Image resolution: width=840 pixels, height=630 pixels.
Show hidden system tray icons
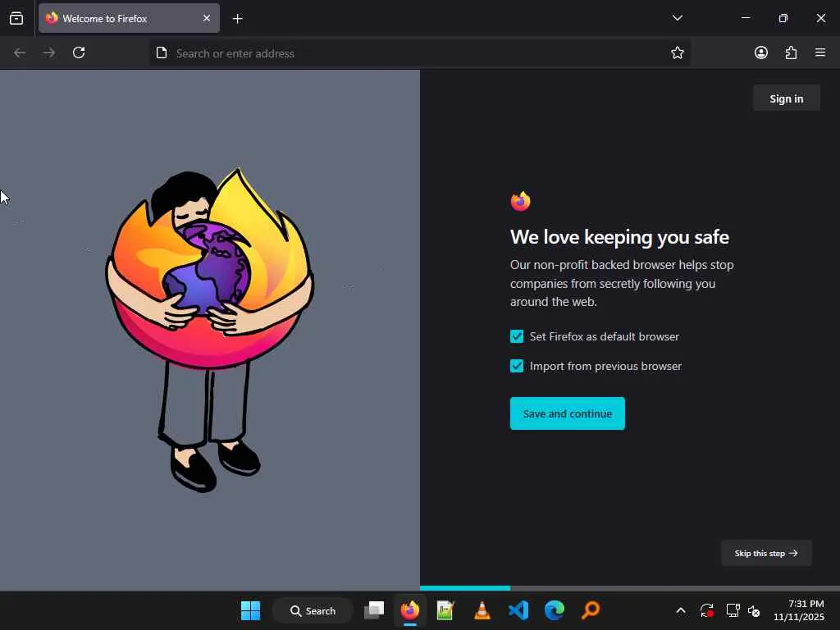680,610
